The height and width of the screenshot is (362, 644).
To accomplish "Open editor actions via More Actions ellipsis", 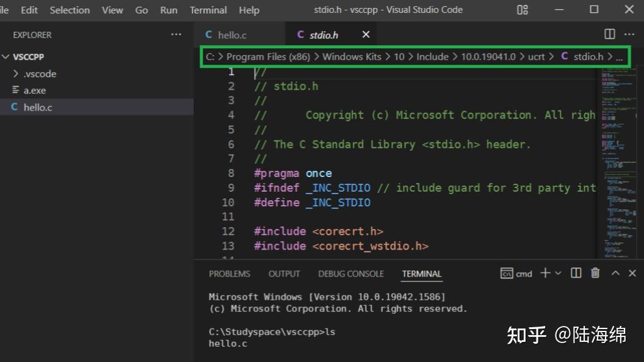I will pyautogui.click(x=629, y=34).
